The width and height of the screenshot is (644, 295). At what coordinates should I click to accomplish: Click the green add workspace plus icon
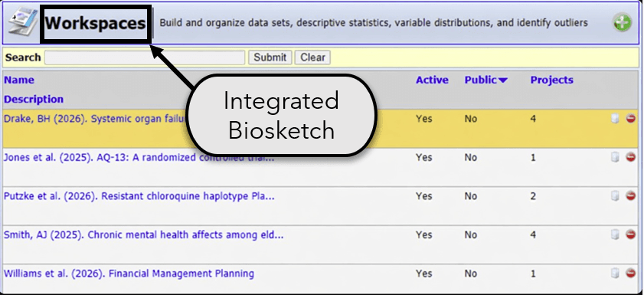pyautogui.click(x=623, y=23)
